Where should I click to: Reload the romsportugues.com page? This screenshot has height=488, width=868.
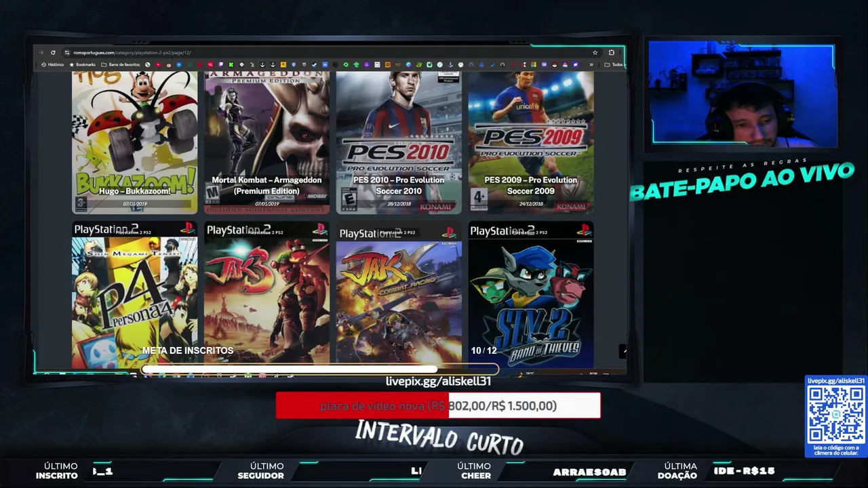pos(53,53)
